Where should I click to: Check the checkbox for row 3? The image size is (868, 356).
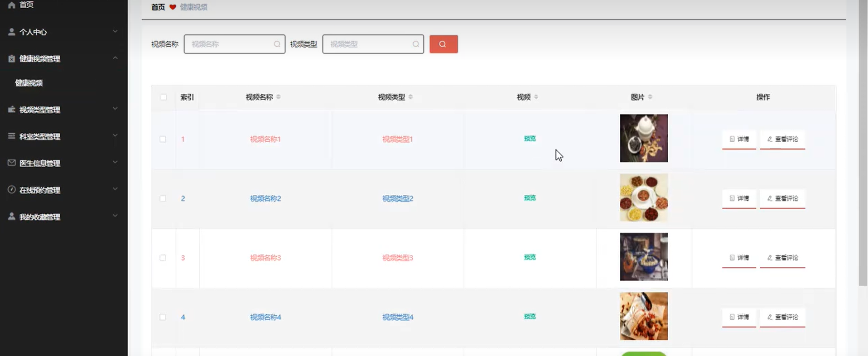pyautogui.click(x=163, y=258)
